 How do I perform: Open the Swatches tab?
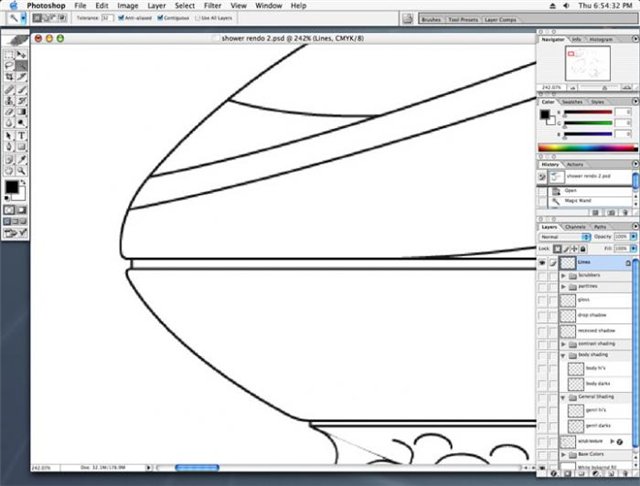coord(572,102)
